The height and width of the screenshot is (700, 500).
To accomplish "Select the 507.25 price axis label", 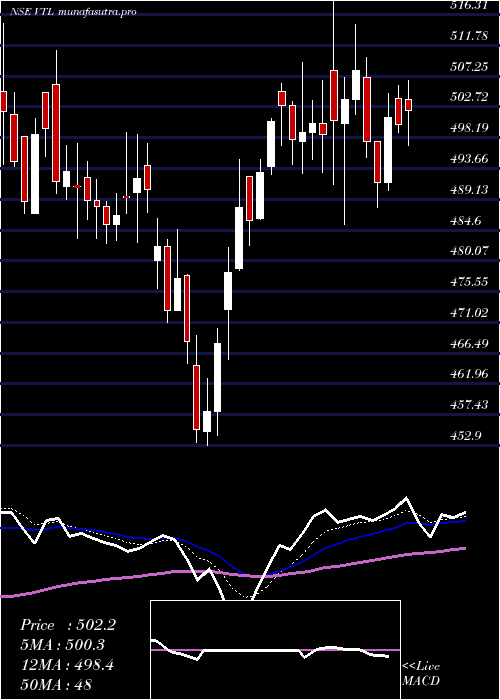I will 468,67.
